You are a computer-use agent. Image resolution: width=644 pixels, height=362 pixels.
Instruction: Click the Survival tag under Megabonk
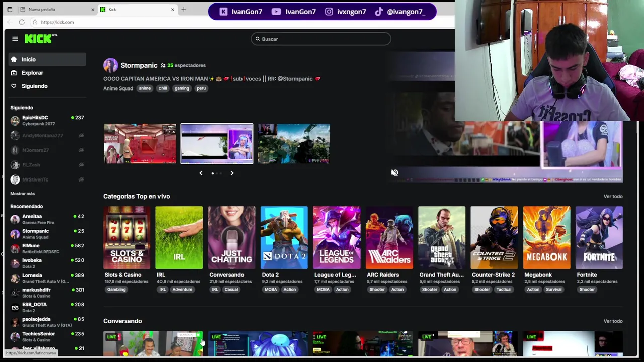click(x=553, y=290)
